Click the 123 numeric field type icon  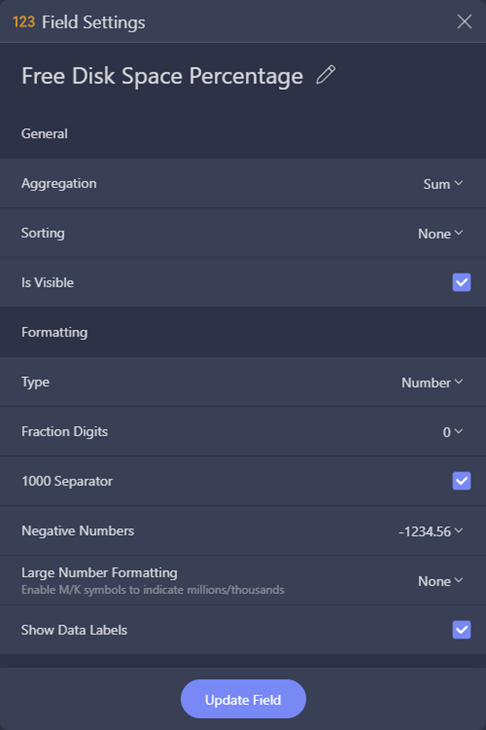24,22
